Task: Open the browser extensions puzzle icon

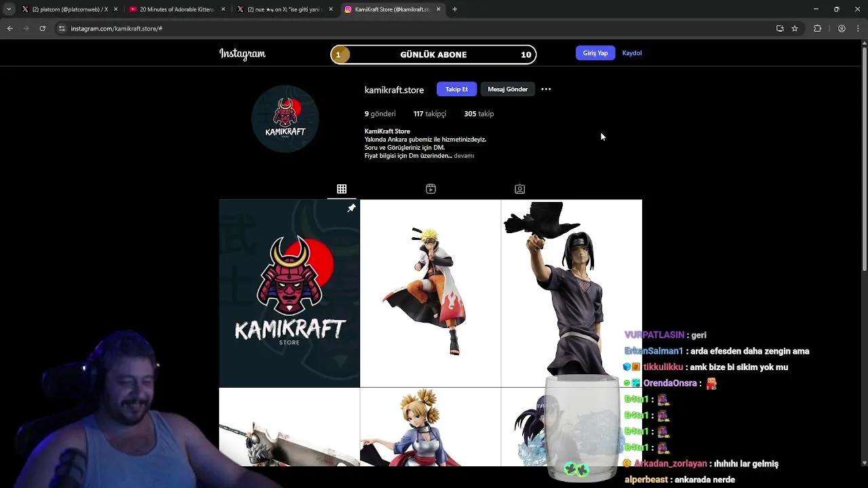Action: pyautogui.click(x=817, y=28)
